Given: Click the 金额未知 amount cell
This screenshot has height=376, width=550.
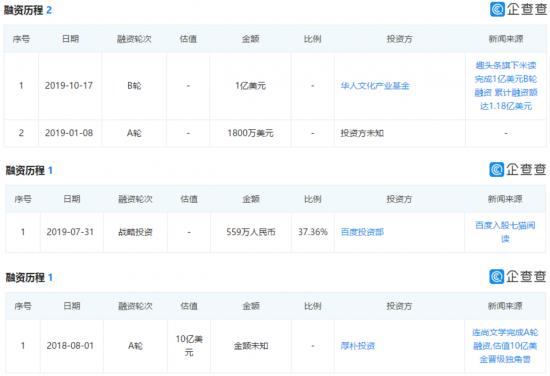Looking at the screenshot, I should point(251,346).
